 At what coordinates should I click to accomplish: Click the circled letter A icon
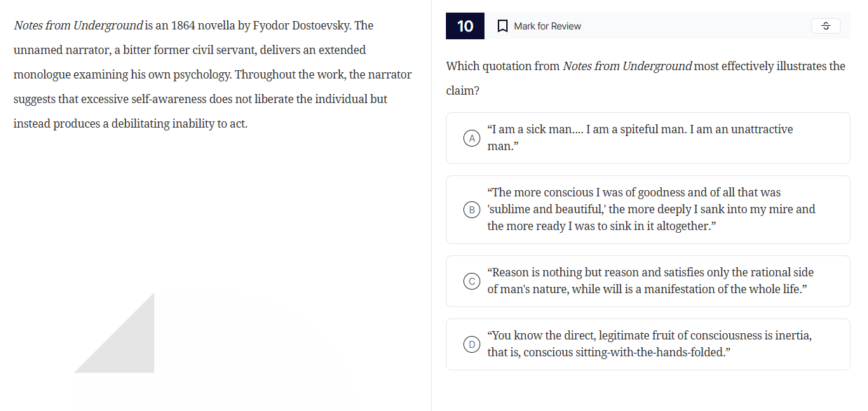pos(471,138)
